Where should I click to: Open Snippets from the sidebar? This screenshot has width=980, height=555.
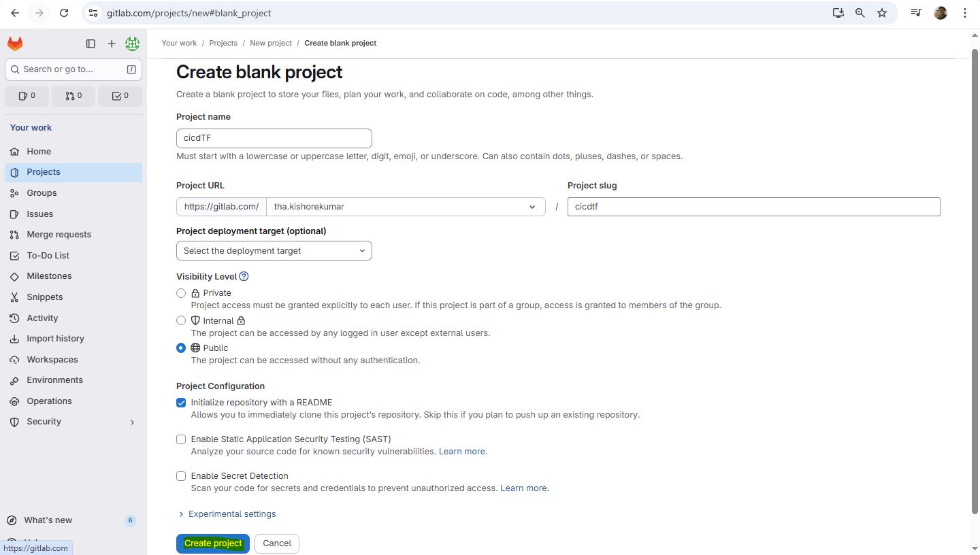44,297
